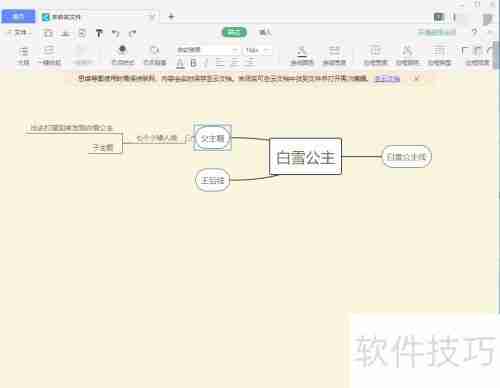Align text left
This screenshot has height=388, width=500.
(220, 63)
